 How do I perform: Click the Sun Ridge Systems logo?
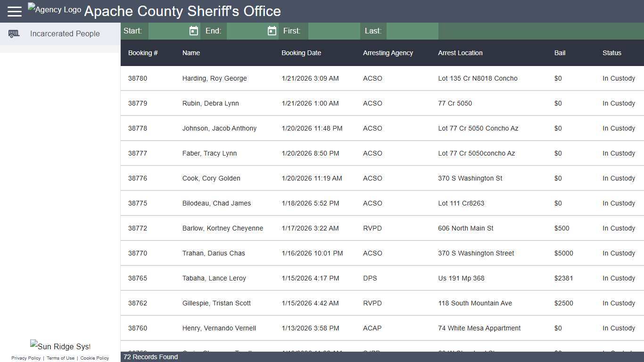[60, 346]
